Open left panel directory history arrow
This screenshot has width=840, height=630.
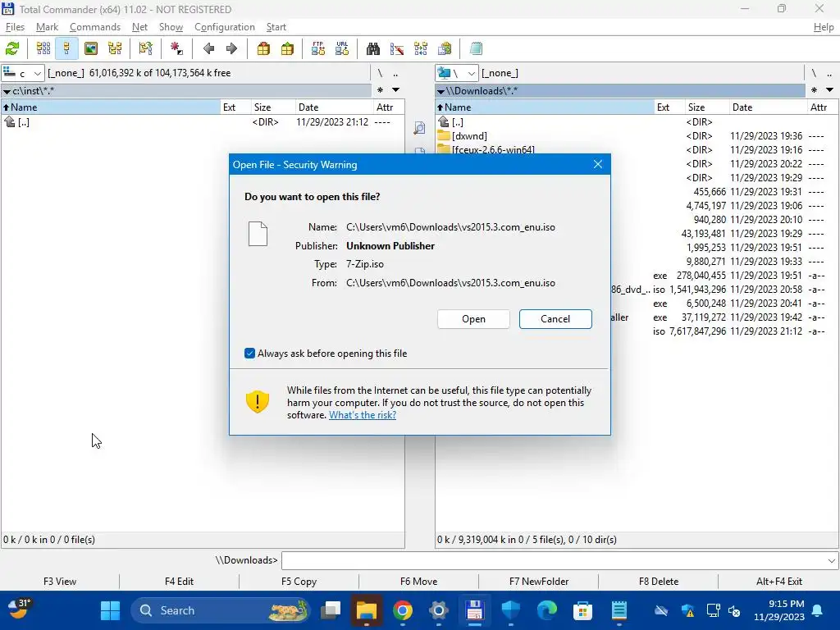pos(396,90)
